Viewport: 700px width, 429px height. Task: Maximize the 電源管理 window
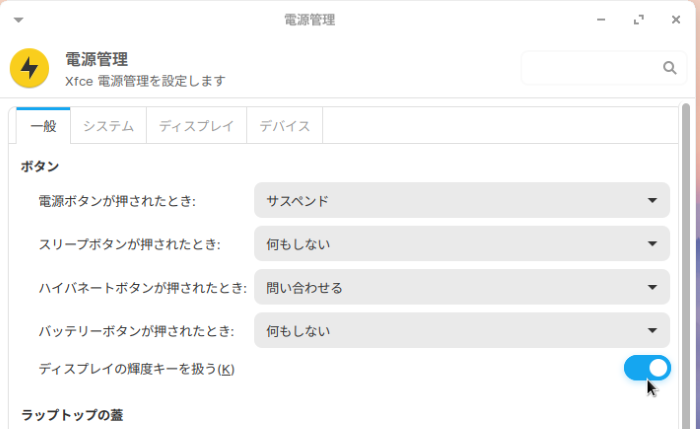click(x=639, y=19)
